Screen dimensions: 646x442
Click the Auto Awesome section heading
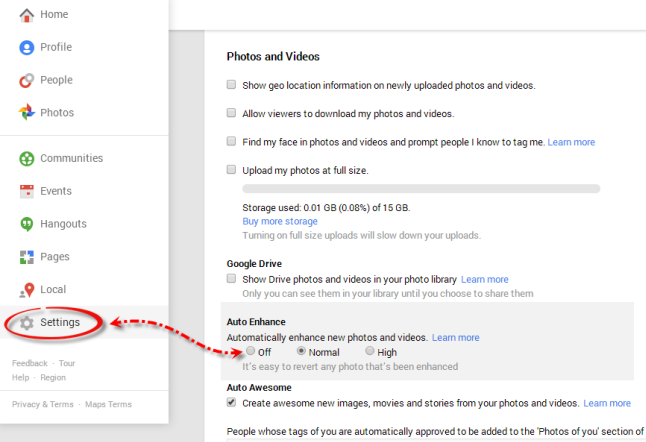[x=259, y=388]
